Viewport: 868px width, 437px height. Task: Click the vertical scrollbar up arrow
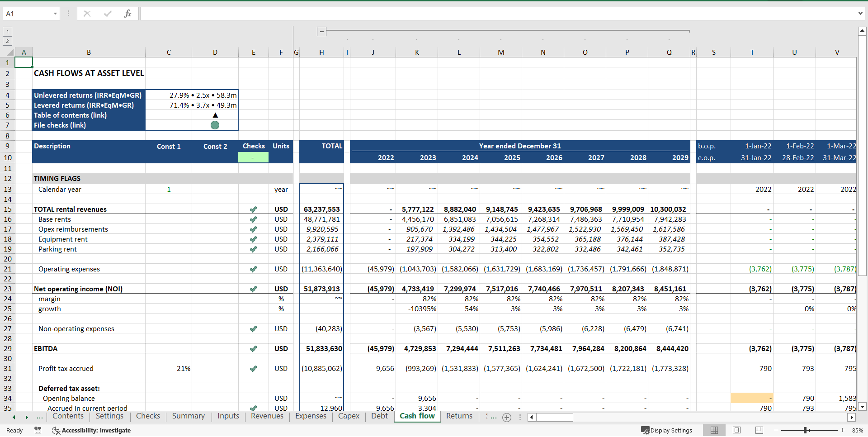point(862,31)
